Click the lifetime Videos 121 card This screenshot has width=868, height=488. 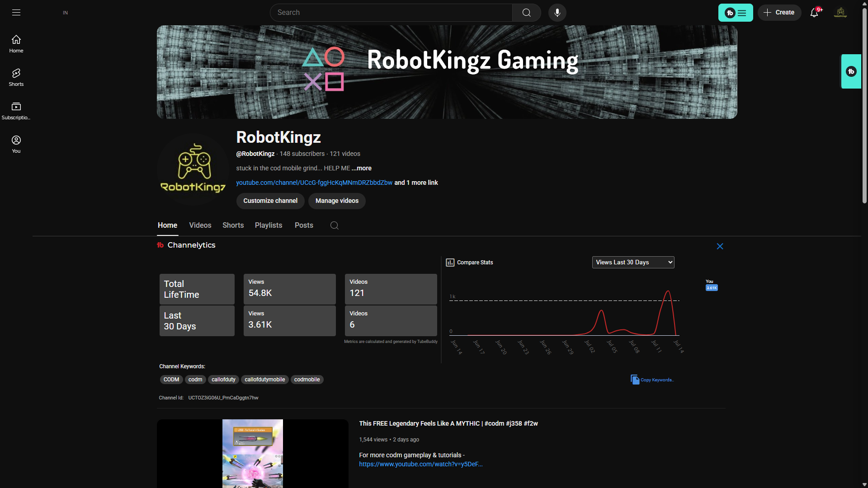tap(391, 289)
